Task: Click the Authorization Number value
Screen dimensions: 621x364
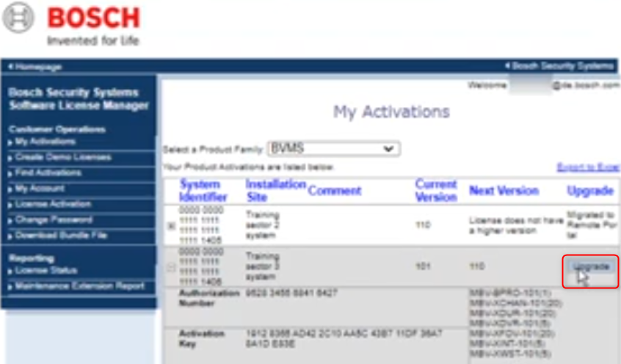Action: 291,293
